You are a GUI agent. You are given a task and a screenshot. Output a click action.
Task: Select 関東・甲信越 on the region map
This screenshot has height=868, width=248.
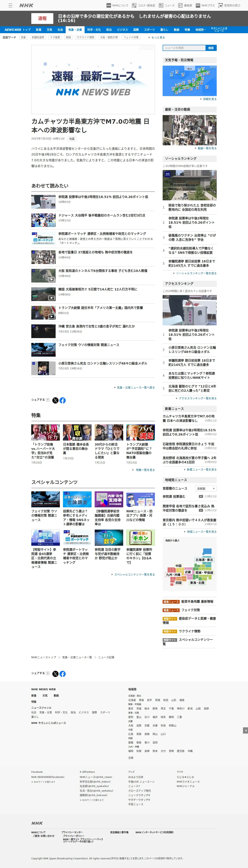click(205, 573)
